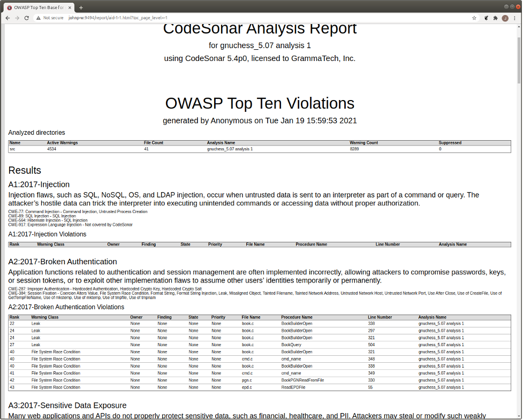Click the rank 43 File System Race Condition
This screenshot has width=523, height=420.
click(56, 387)
